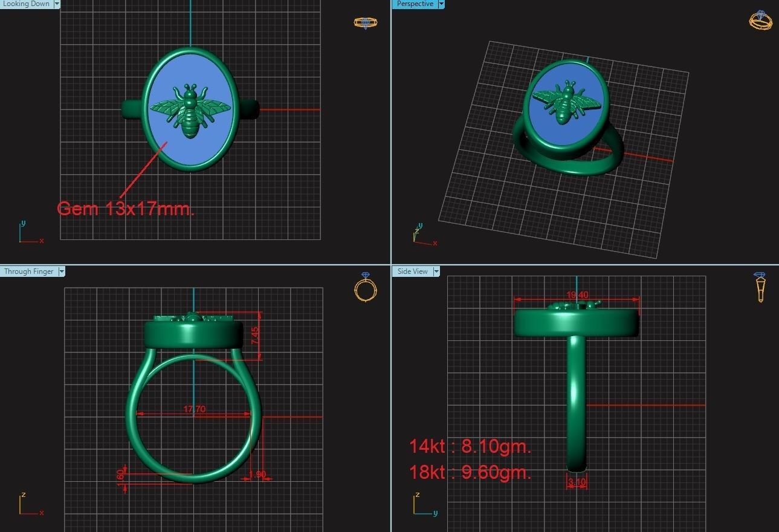Select the 7.45 height dimension
Image resolution: width=779 pixels, height=532 pixels.
click(x=255, y=336)
